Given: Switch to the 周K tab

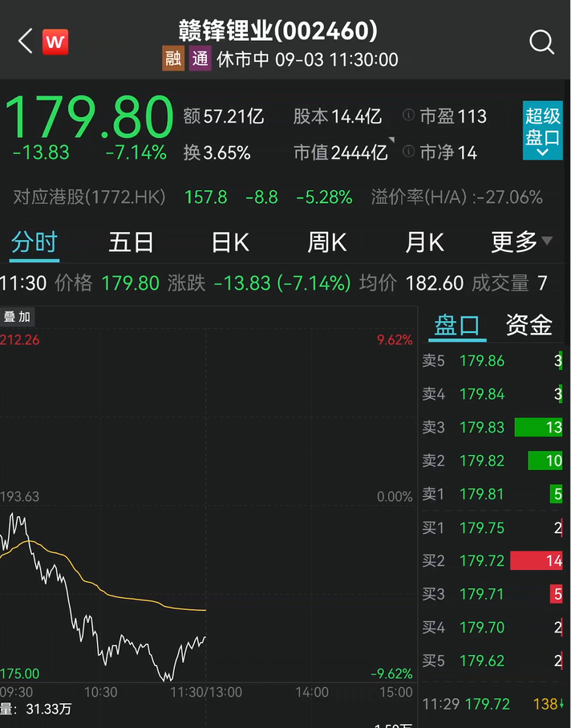Looking at the screenshot, I should point(327,242).
